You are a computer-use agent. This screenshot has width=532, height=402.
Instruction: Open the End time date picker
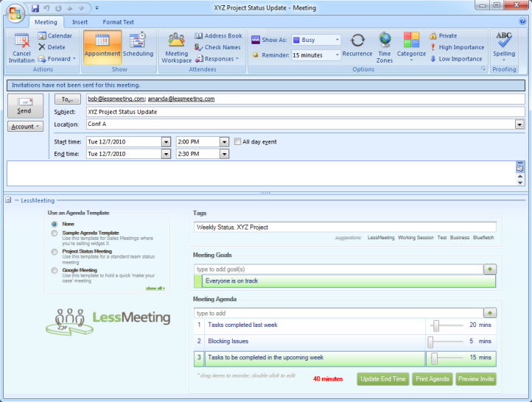166,154
